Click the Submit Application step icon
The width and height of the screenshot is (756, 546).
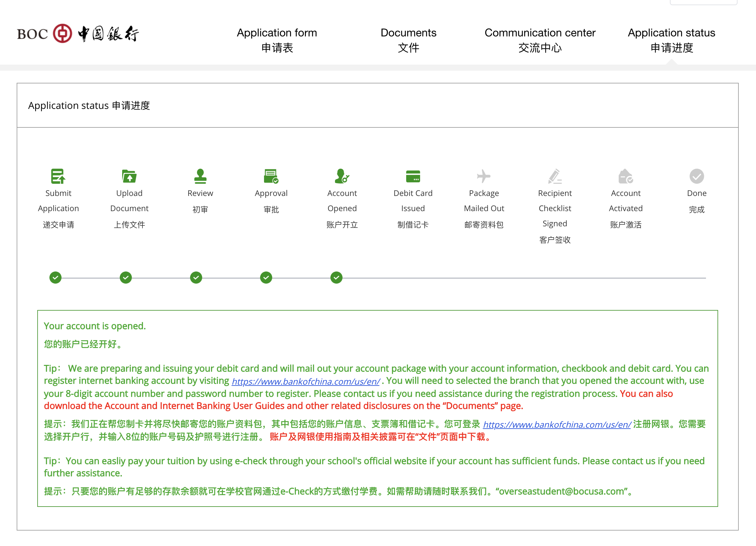(x=58, y=176)
